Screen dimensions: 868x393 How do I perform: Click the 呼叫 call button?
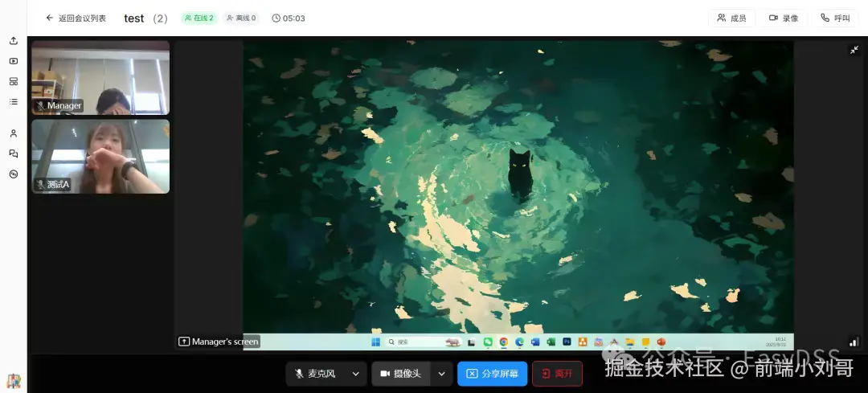[x=835, y=18]
